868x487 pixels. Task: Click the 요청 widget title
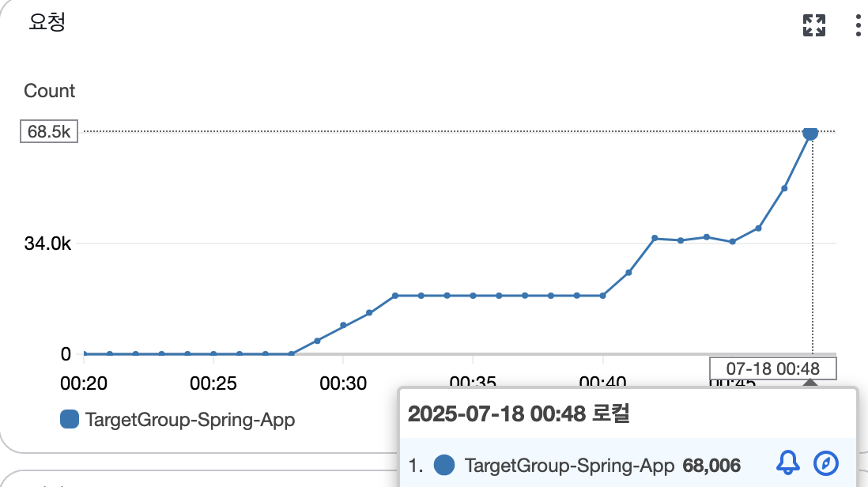coord(47,22)
